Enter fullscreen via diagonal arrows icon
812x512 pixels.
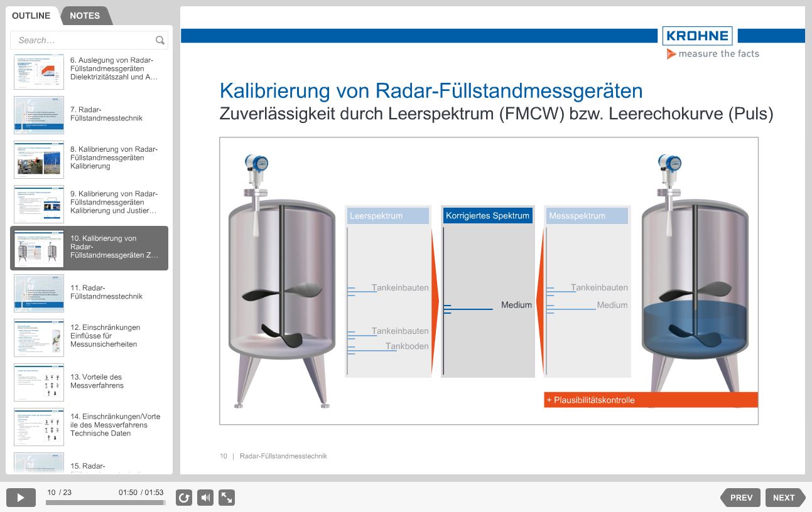point(226,497)
